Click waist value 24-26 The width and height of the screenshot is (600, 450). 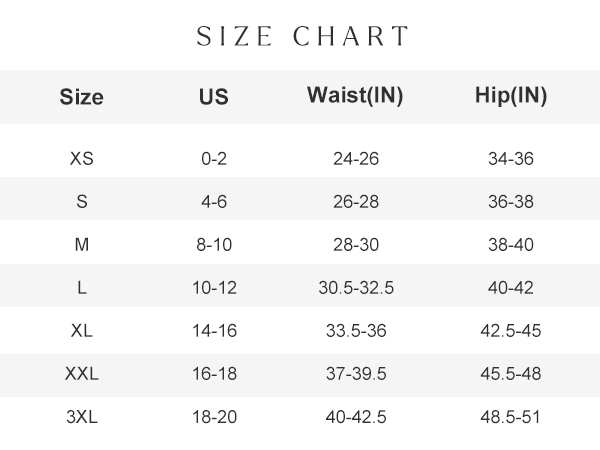coord(356,158)
